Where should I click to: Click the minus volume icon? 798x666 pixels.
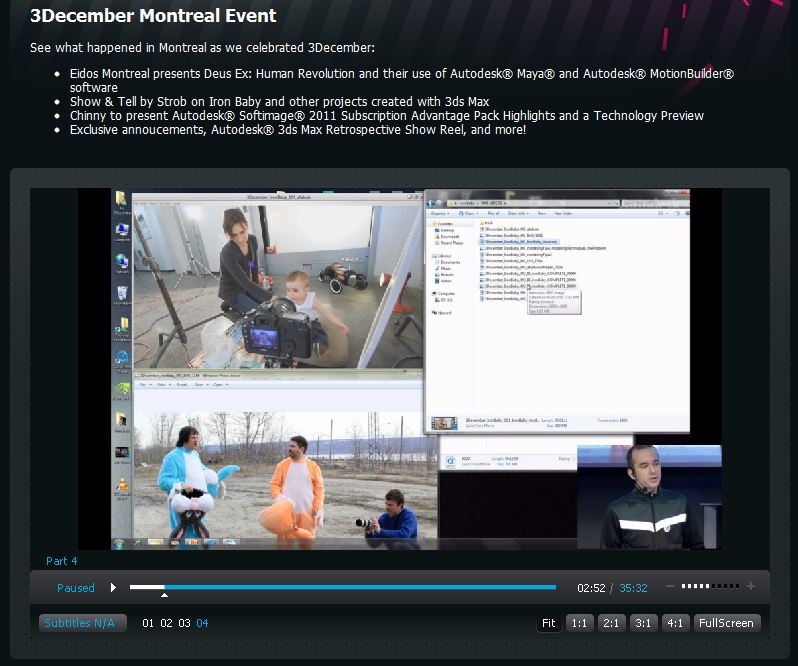[670, 587]
